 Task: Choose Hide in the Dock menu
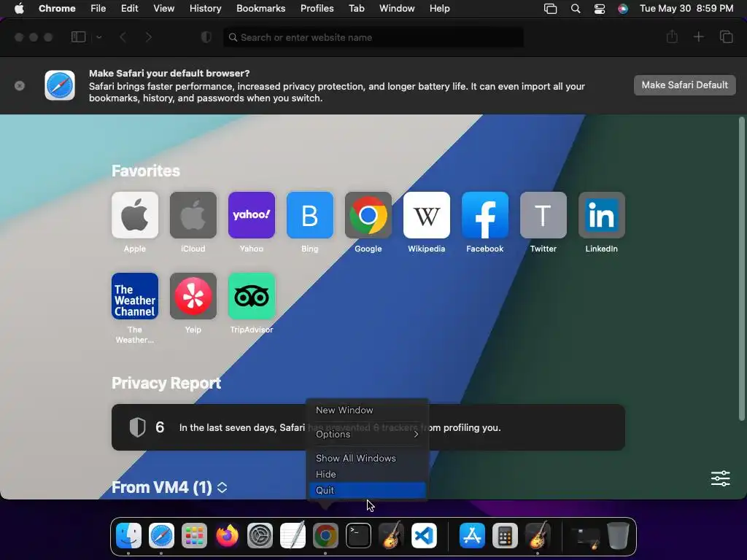[368, 474]
